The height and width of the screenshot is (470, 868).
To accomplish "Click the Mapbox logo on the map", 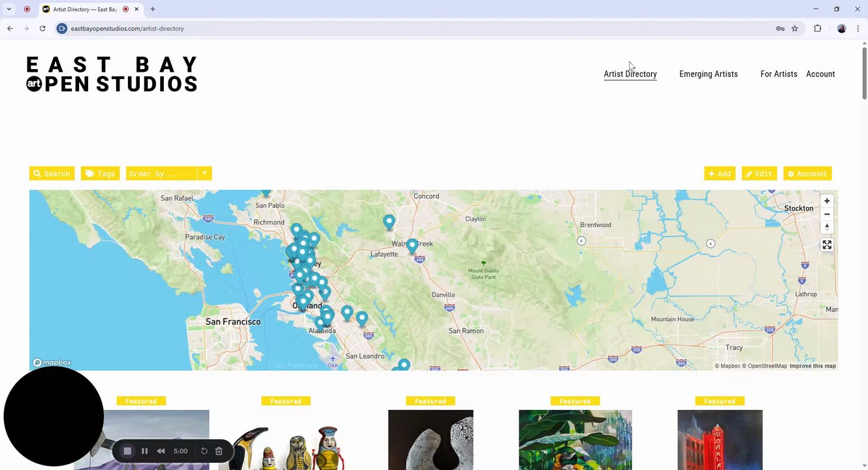I will tap(52, 362).
